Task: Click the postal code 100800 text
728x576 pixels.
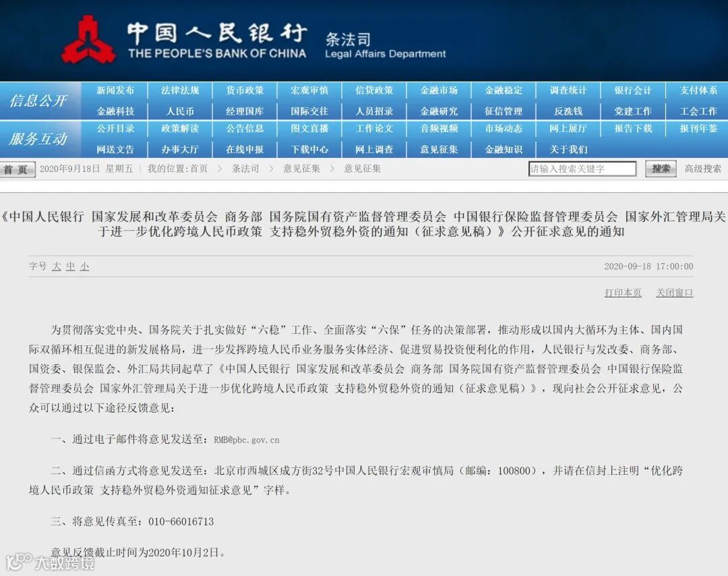Action: click(x=514, y=471)
